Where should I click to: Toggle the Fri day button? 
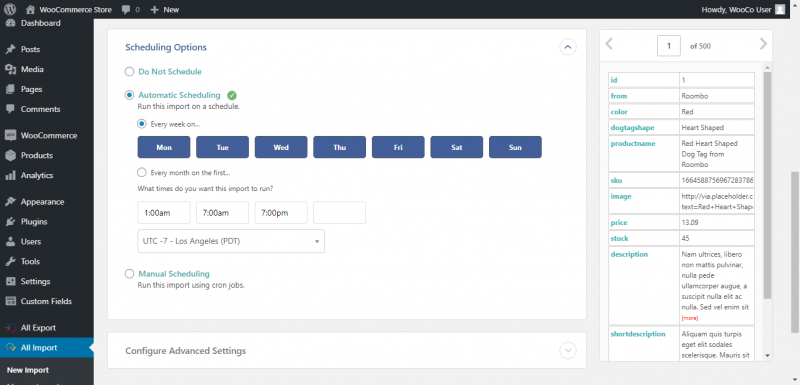[398, 147]
